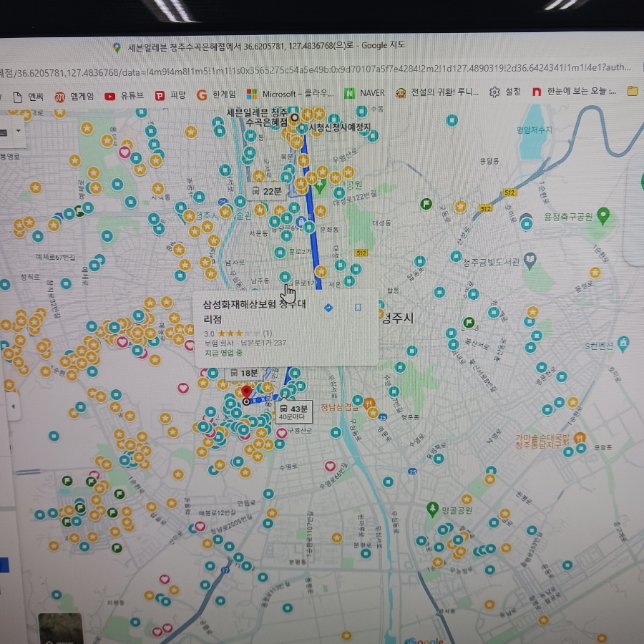This screenshot has height=644, width=644.
Task: Select the 43분 transit route badge
Action: [294, 412]
